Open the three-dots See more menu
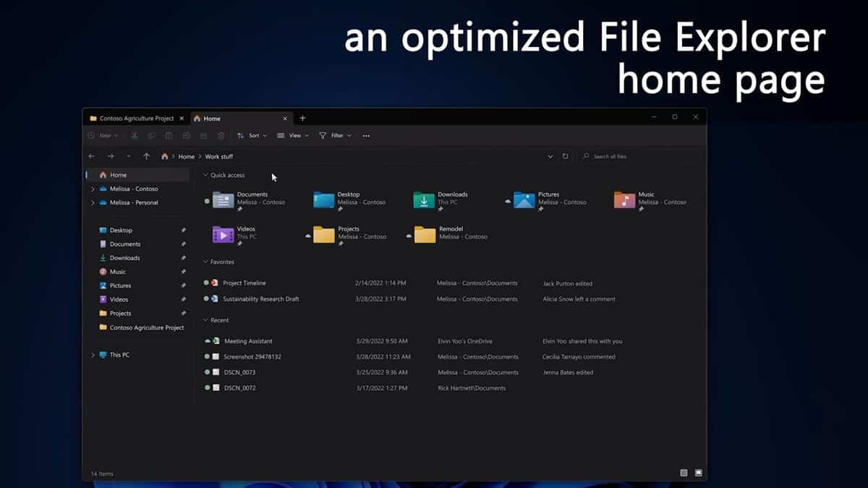 366,135
